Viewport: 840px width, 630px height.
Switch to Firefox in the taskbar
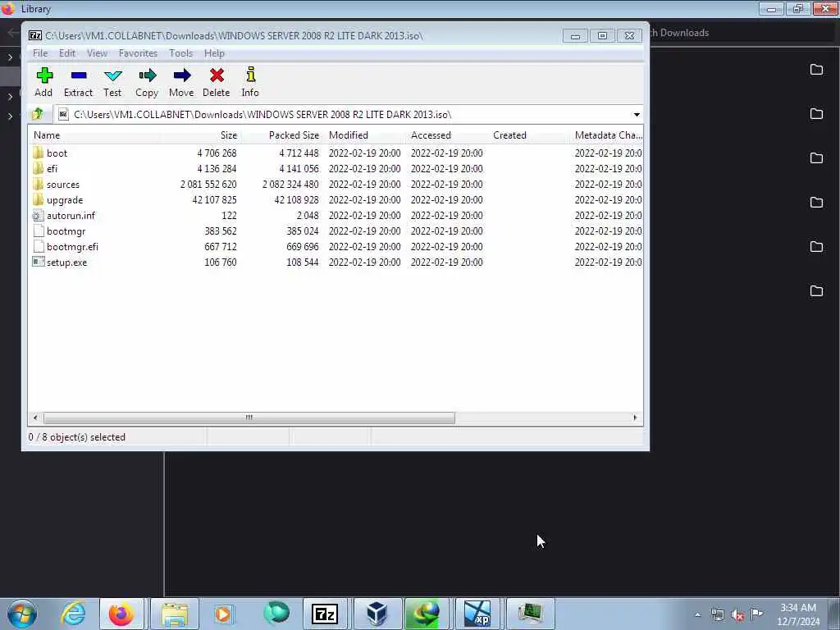click(x=121, y=614)
